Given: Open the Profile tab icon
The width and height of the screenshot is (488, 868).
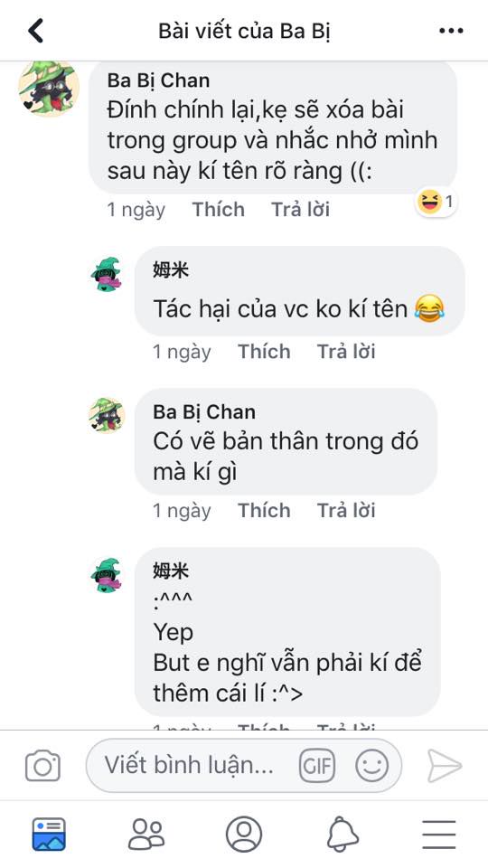Looking at the screenshot, I should click(x=243, y=835).
